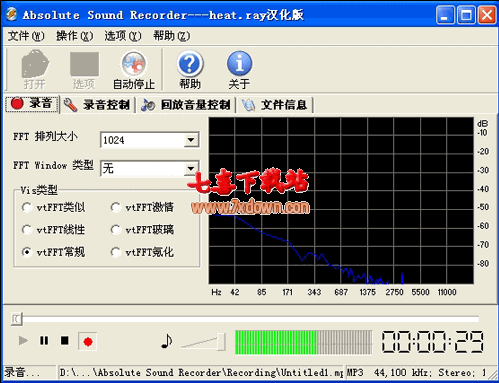
Task: Click the volume slider handle near note icon
Action: pos(221,341)
